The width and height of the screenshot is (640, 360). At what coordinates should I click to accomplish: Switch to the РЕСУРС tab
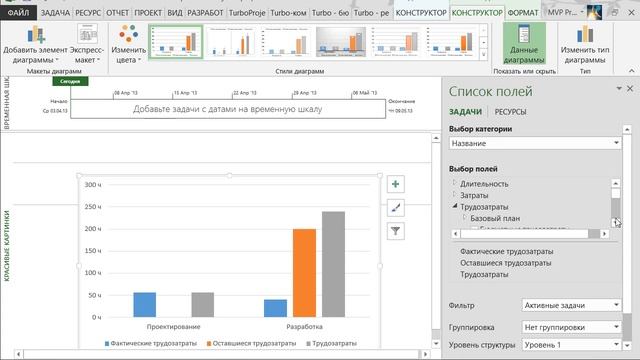pyautogui.click(x=88, y=13)
